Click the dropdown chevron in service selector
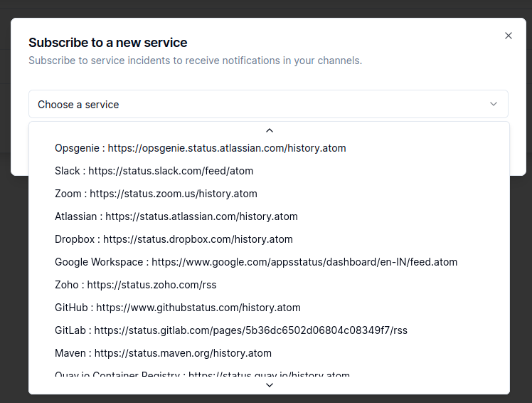 (494, 104)
